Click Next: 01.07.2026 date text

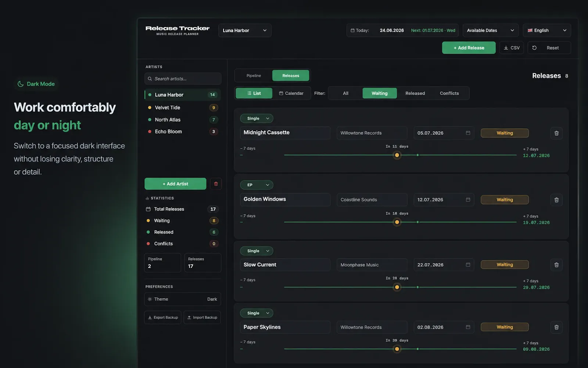433,31
